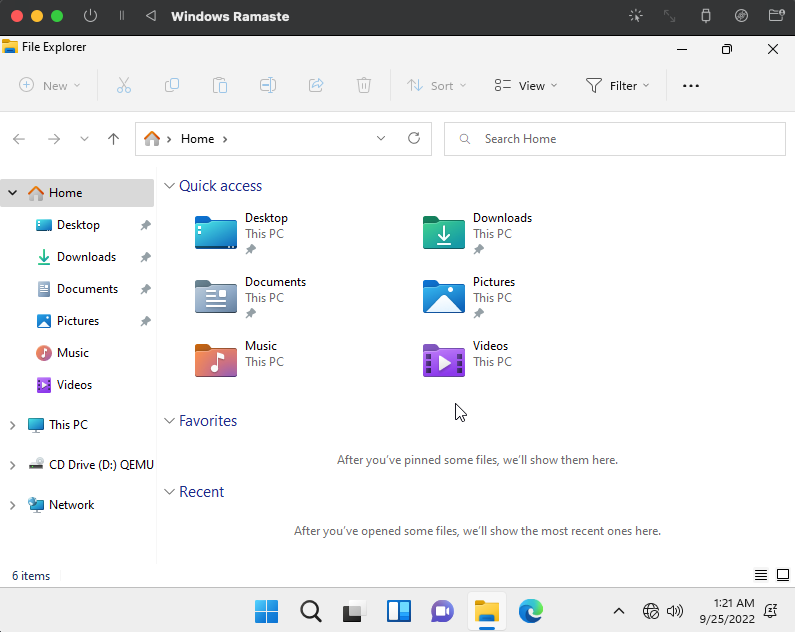Click the Search Home field
Viewport: 795px width, 632px height.
[615, 138]
